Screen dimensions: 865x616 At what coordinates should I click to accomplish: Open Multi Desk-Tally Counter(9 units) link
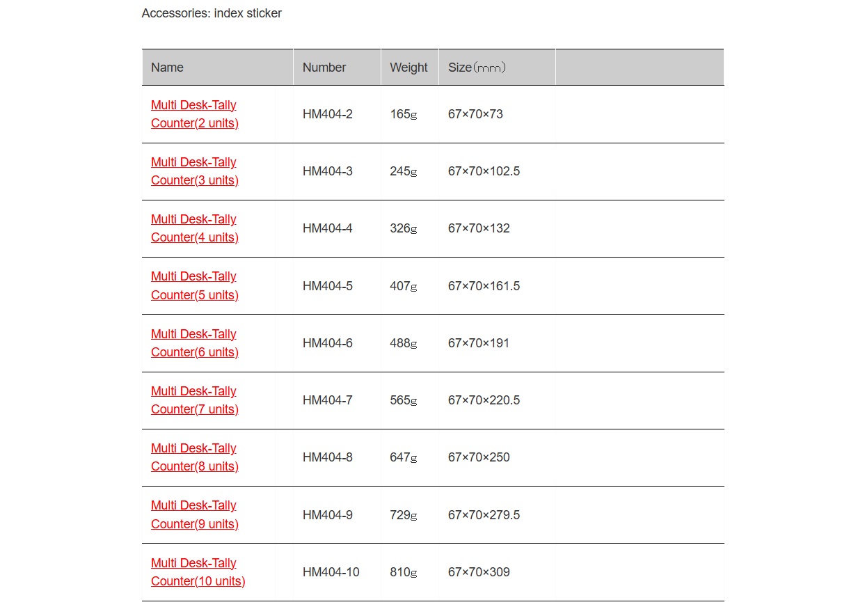195,514
